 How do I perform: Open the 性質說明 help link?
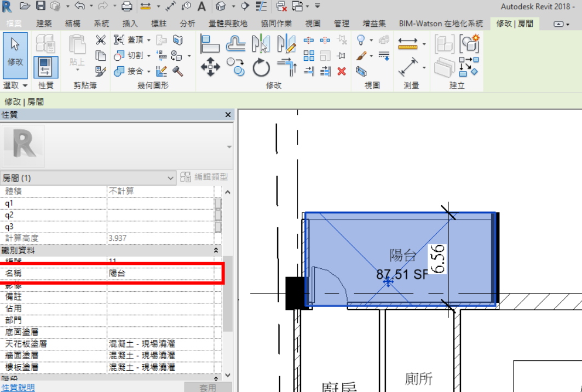(x=18, y=387)
